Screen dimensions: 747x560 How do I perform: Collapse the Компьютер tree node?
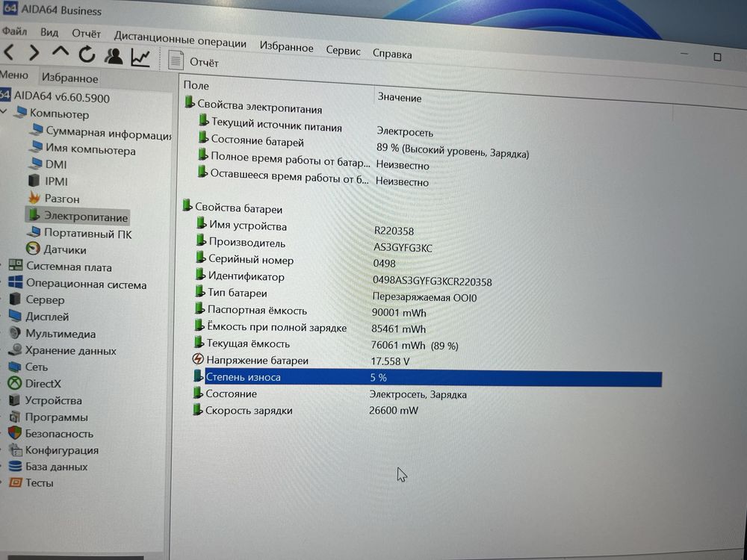4,111
